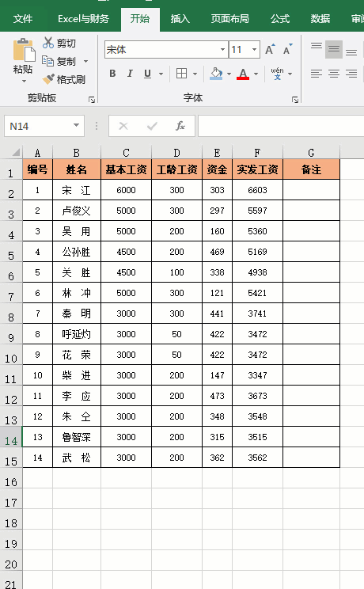Click the select-all corner triangle

15,153
